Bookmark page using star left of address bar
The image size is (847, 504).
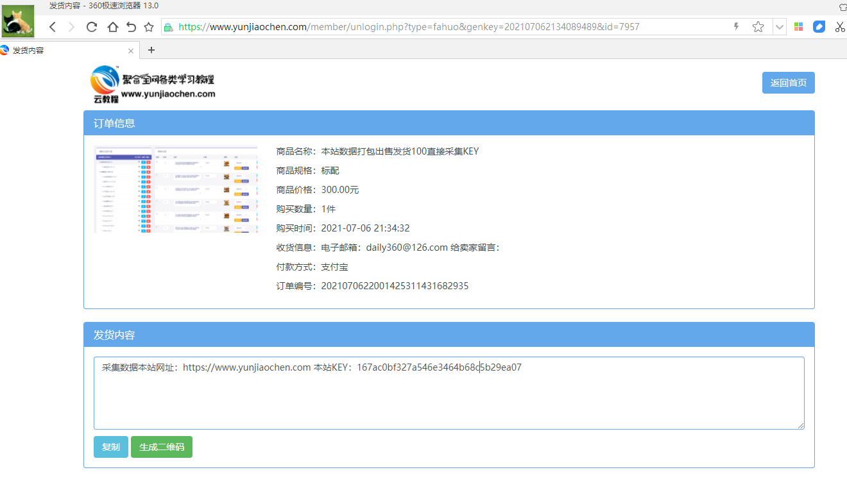[149, 27]
